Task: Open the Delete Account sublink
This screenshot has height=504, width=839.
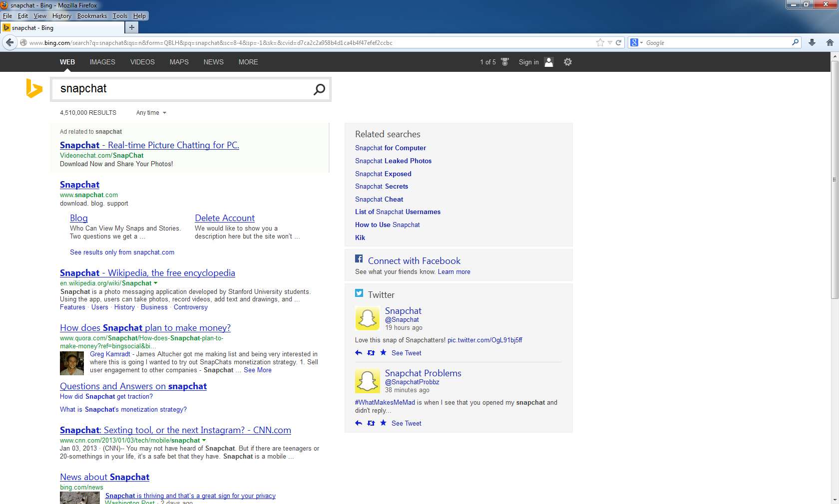Action: (225, 218)
